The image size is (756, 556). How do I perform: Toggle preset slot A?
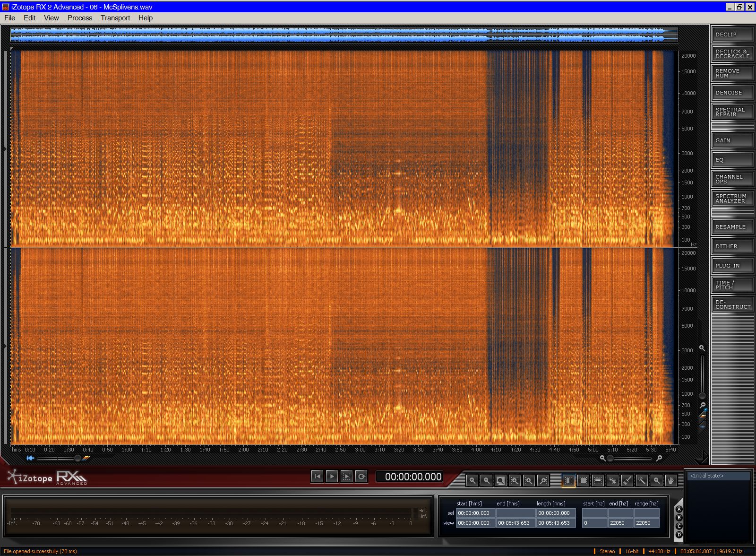(x=679, y=509)
